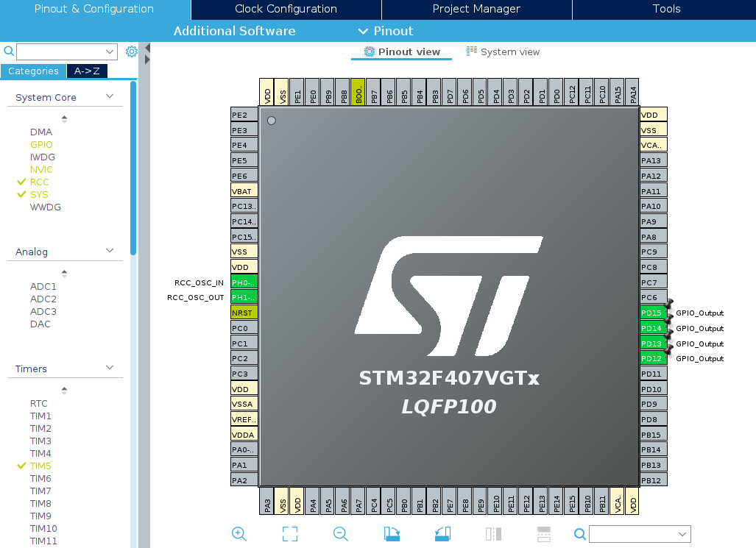Select pin PC0 on the left side

pyautogui.click(x=244, y=328)
